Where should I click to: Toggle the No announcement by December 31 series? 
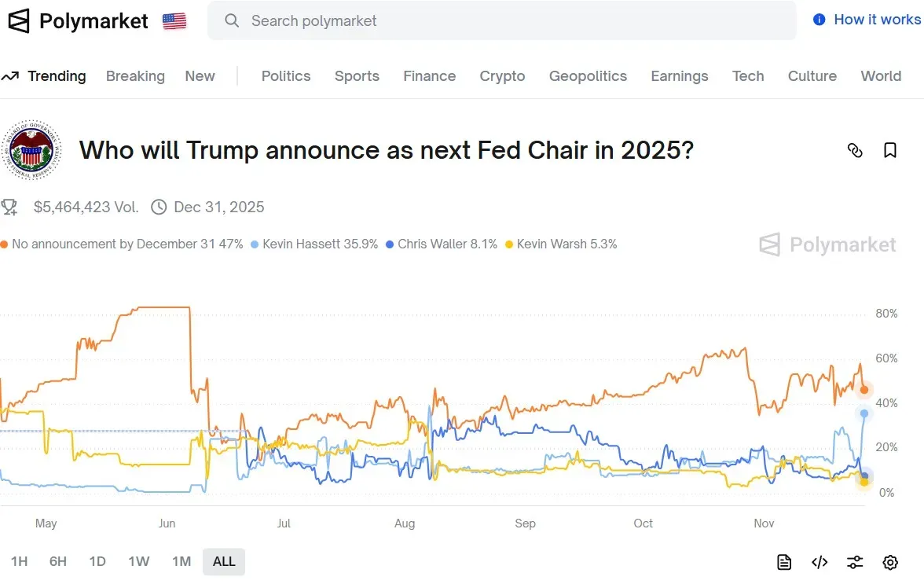[122, 244]
